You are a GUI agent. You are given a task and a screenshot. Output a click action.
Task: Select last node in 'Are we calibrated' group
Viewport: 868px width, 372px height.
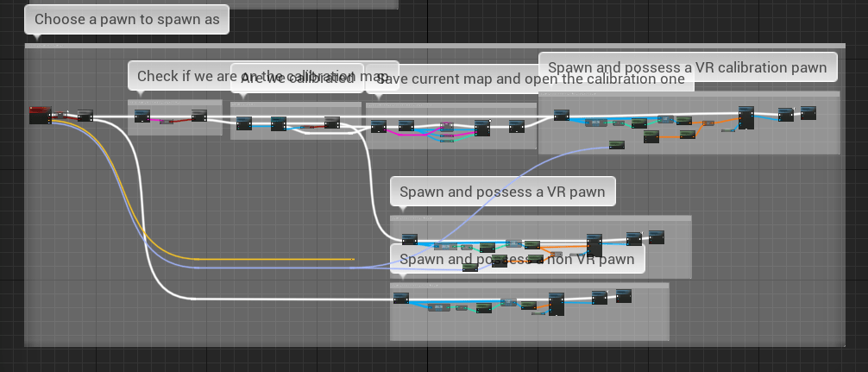point(331,123)
